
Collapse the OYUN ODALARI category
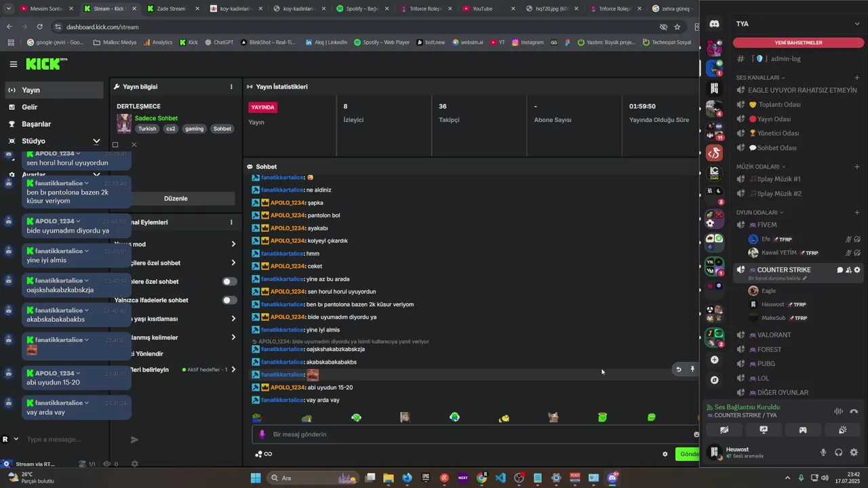[x=759, y=212]
